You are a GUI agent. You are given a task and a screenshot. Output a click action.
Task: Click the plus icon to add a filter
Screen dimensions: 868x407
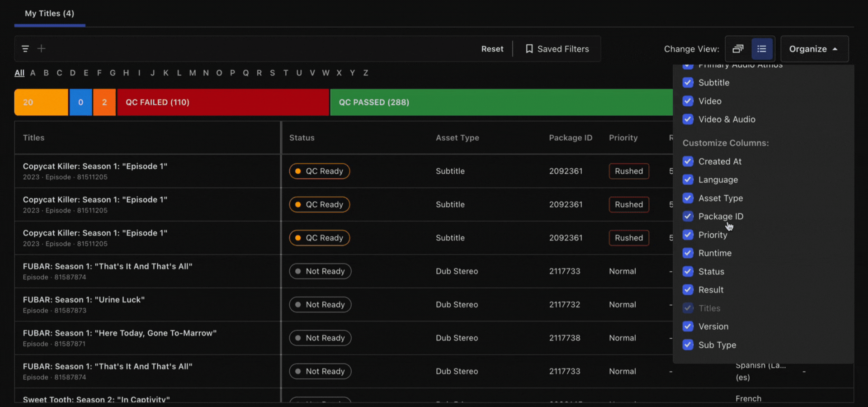(41, 48)
